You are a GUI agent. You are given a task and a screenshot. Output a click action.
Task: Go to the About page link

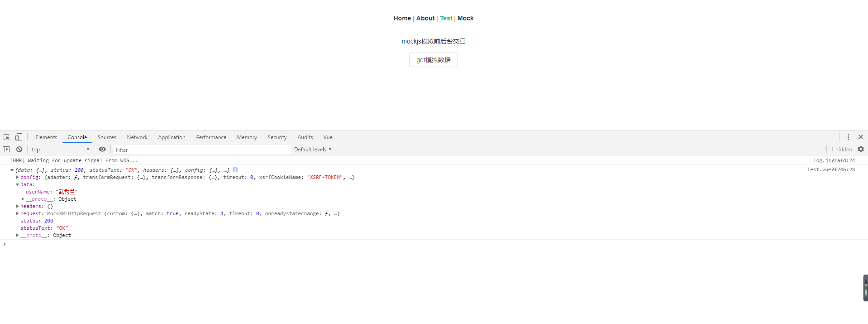click(x=425, y=18)
